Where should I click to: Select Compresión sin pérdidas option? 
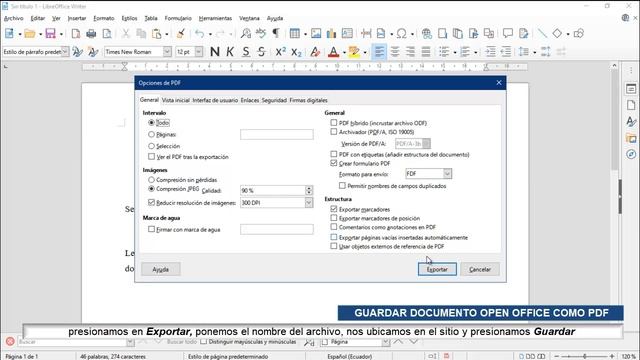coord(151,180)
